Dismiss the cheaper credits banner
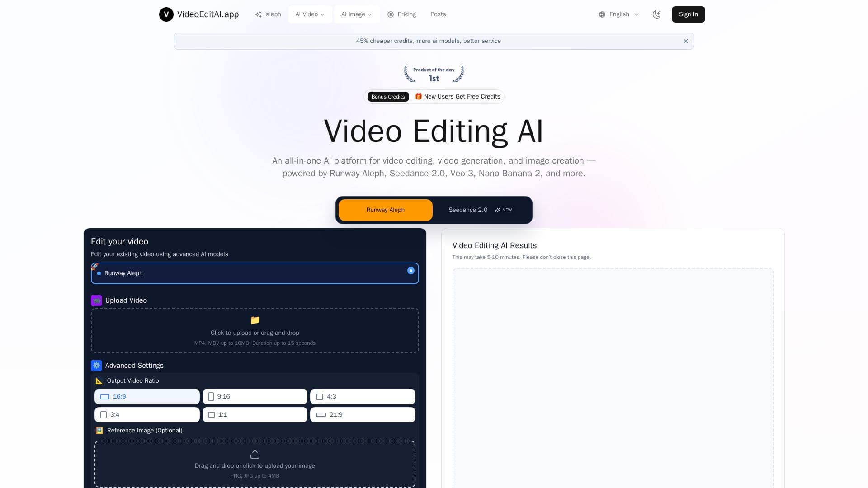The height and width of the screenshot is (488, 868). (686, 41)
